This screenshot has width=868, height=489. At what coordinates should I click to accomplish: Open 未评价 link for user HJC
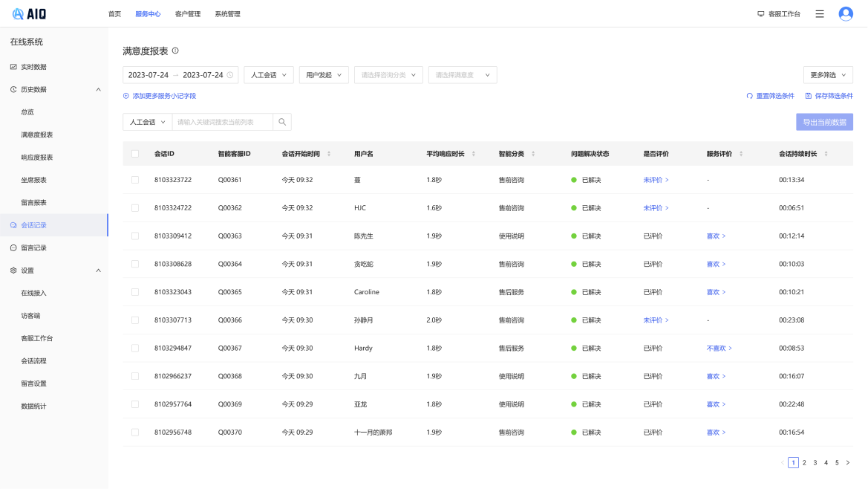[x=656, y=208]
